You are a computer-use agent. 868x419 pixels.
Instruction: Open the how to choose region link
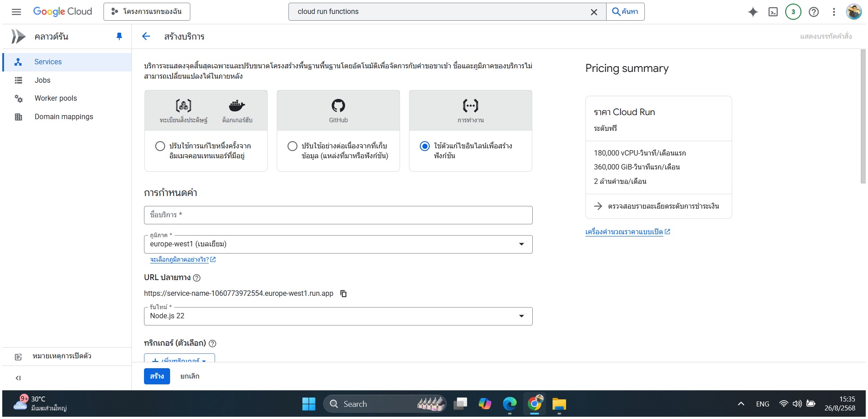pos(183,260)
